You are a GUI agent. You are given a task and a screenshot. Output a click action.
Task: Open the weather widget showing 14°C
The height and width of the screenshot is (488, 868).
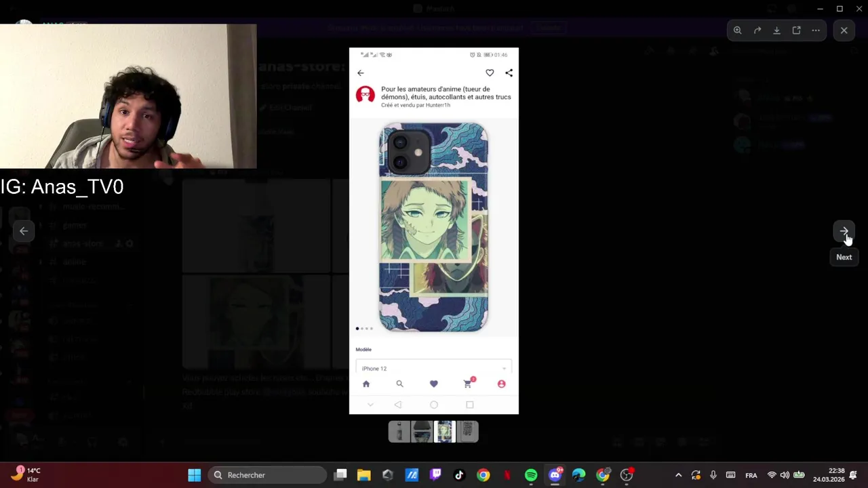tap(26, 474)
